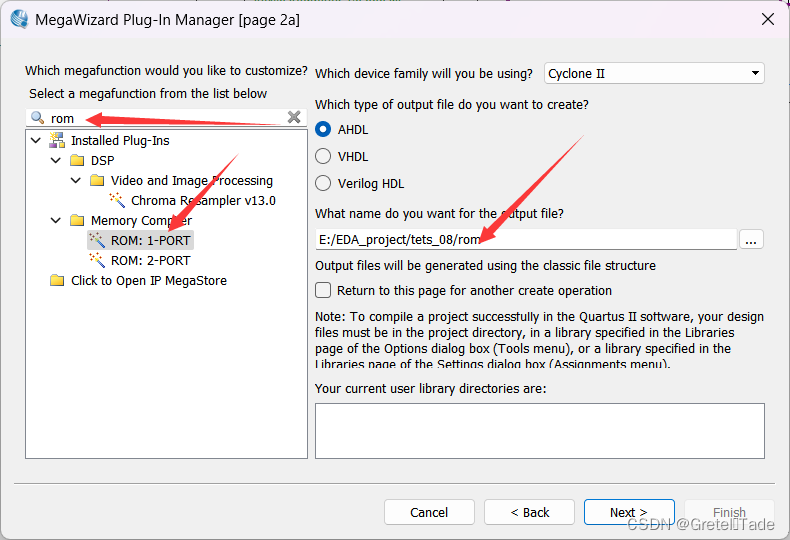Click the IP MegaStore folder icon
The image size is (790, 540).
57,281
